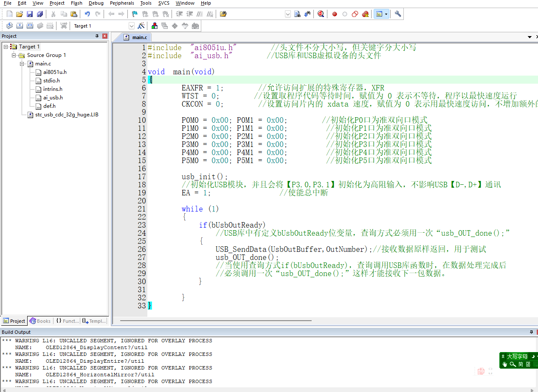Comment the selection with the // icon

(200, 14)
